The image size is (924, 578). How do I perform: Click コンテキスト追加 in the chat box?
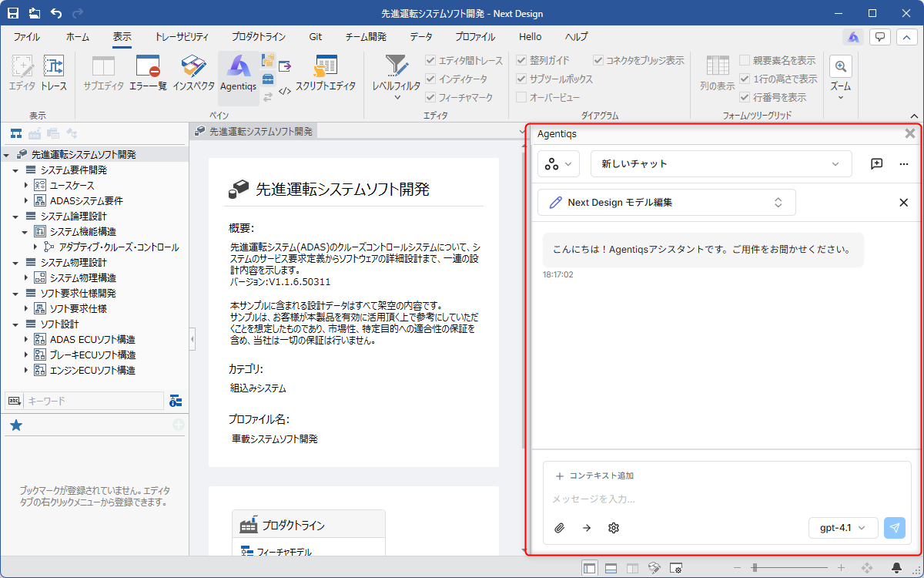click(594, 476)
